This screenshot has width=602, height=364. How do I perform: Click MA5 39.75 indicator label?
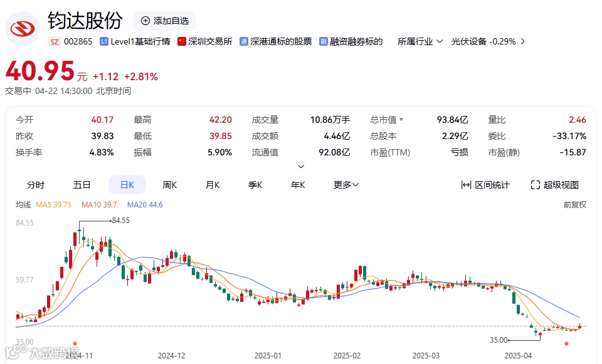pyautogui.click(x=53, y=205)
